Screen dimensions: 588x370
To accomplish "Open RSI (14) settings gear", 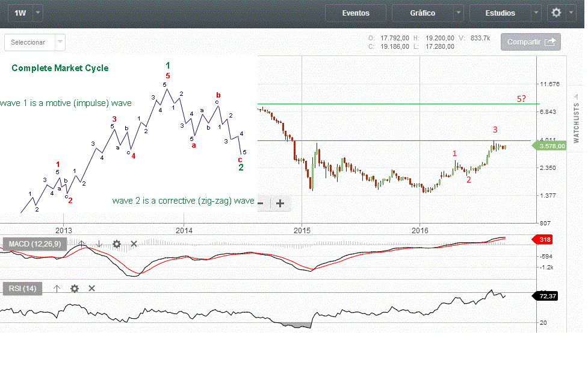I will click(x=75, y=289).
